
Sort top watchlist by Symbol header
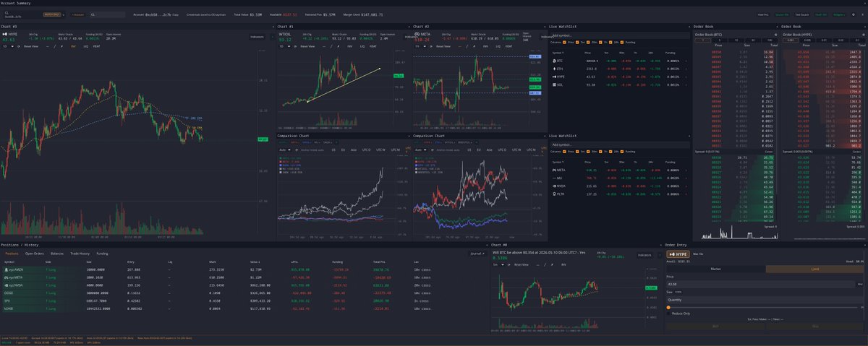tap(558, 53)
